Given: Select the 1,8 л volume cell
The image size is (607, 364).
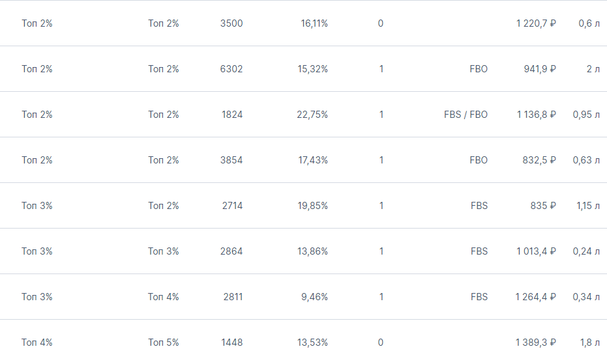Looking at the screenshot, I should (x=590, y=343).
